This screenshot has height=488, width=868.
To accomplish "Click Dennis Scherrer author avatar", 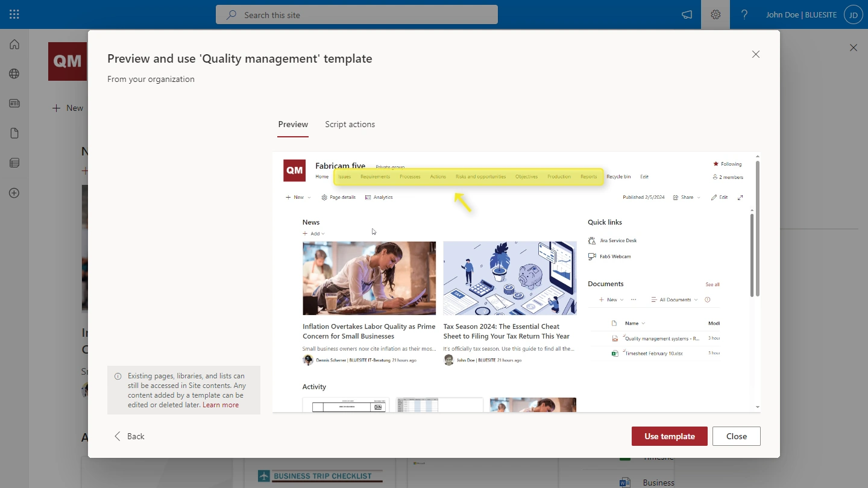I will 308,360.
